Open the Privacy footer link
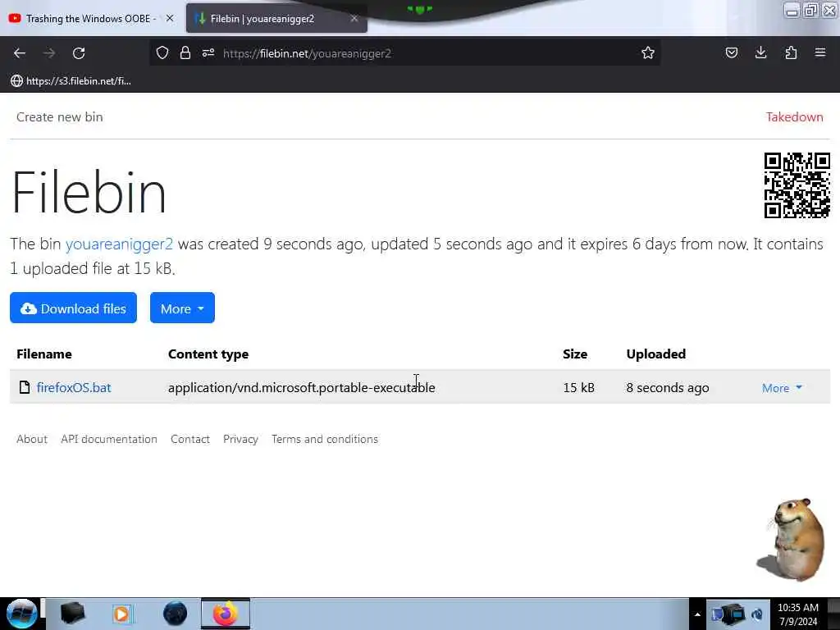Screen dimensions: 840x630 click(240, 439)
